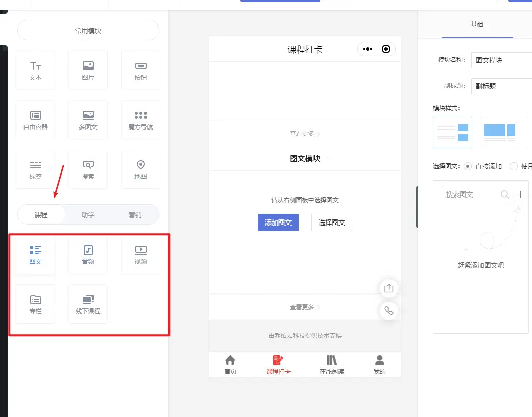Choose the 线下课程 offline course module

tap(88, 304)
